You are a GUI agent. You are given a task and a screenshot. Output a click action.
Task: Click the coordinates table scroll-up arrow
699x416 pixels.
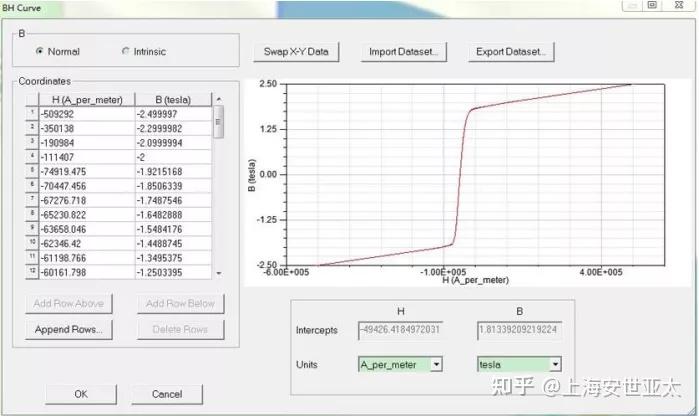[218, 99]
